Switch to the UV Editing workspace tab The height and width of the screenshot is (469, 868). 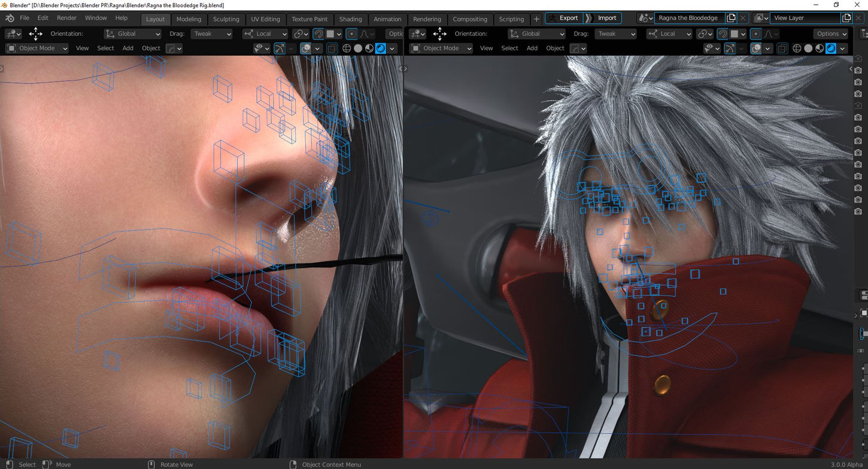coord(265,19)
